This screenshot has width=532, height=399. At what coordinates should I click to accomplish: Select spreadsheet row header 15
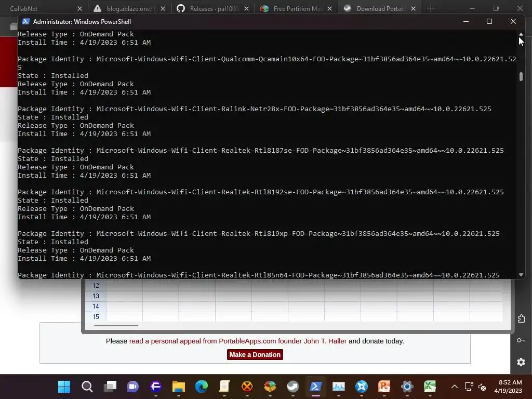click(96, 316)
